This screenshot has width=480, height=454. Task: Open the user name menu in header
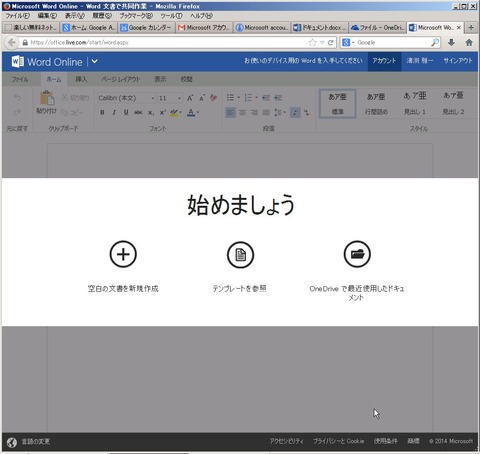click(x=420, y=61)
